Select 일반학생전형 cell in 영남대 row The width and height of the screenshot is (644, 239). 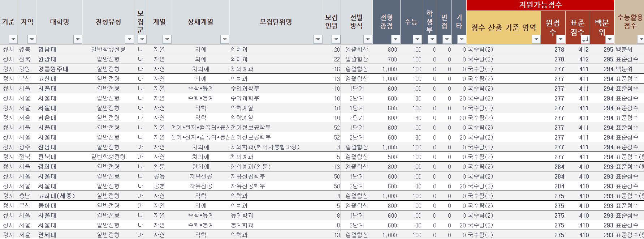pyautogui.click(x=108, y=50)
